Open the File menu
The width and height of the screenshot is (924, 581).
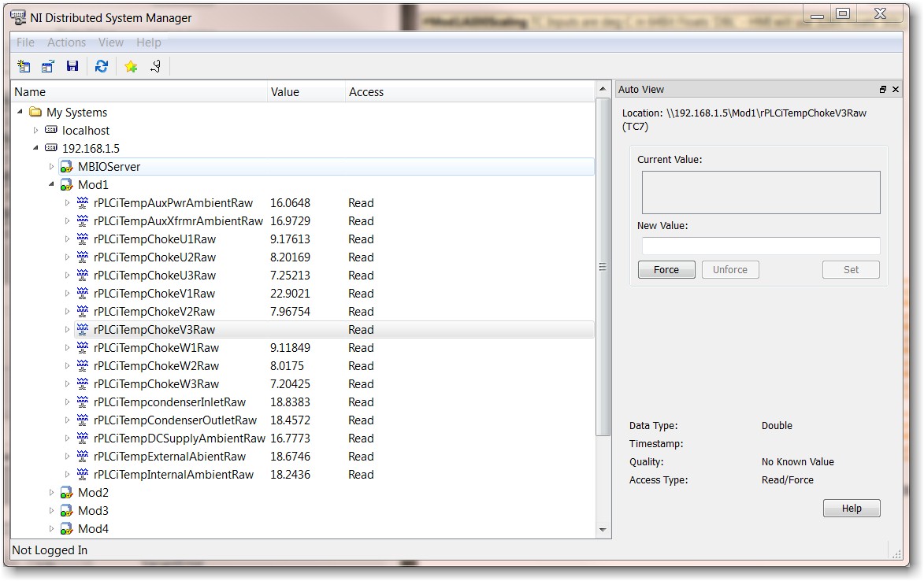pos(25,43)
